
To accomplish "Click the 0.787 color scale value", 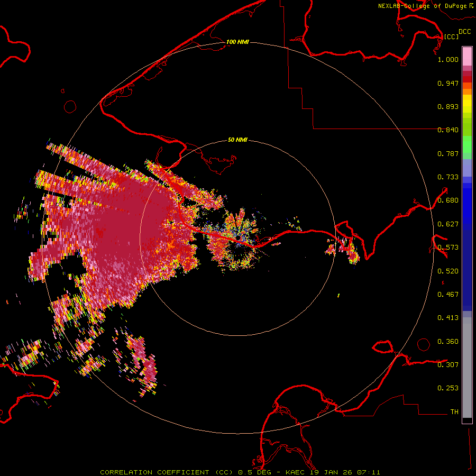I will click(x=448, y=153).
